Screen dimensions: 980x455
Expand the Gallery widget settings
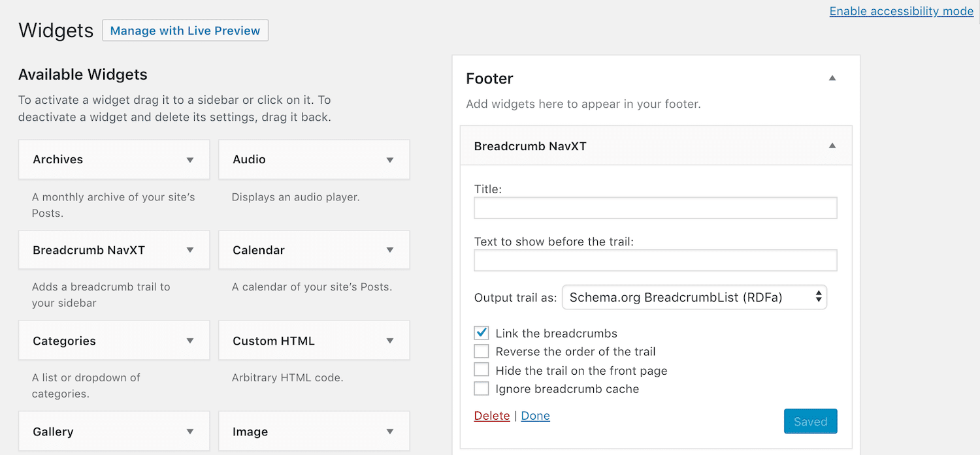tap(189, 431)
